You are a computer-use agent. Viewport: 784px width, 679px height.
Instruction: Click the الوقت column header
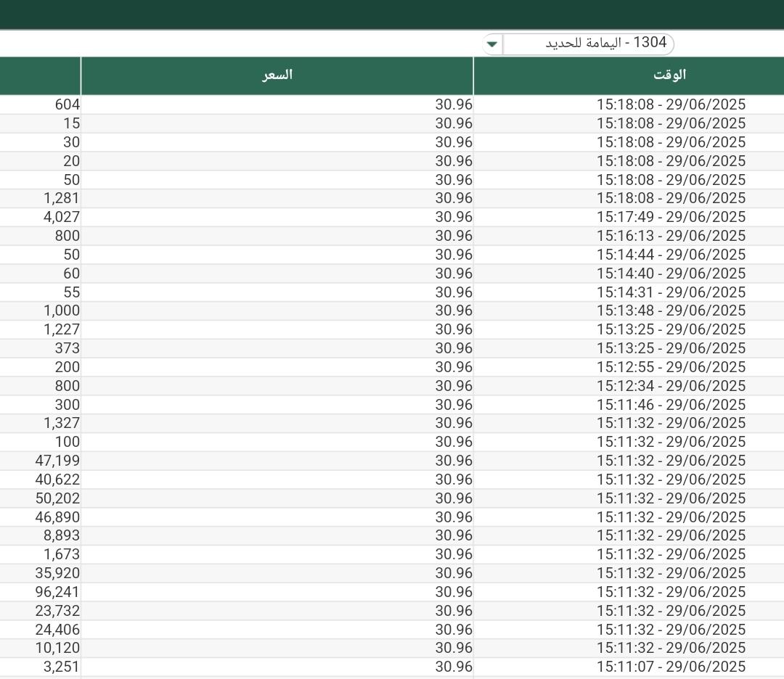pyautogui.click(x=629, y=75)
